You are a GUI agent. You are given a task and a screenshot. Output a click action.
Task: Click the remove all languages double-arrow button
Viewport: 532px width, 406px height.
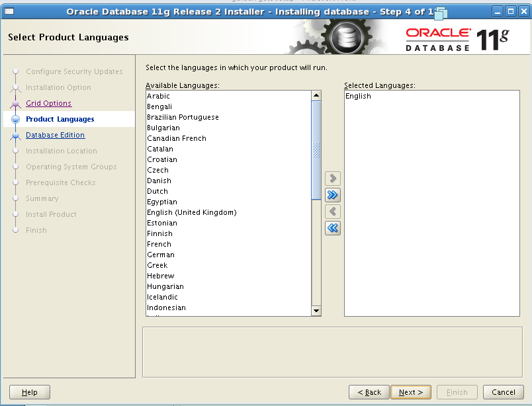(x=332, y=228)
